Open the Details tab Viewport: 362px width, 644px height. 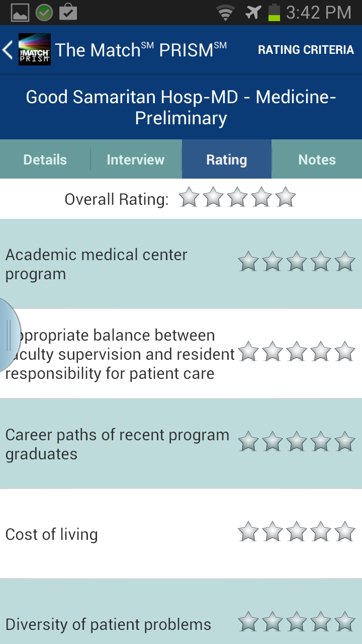(x=45, y=159)
